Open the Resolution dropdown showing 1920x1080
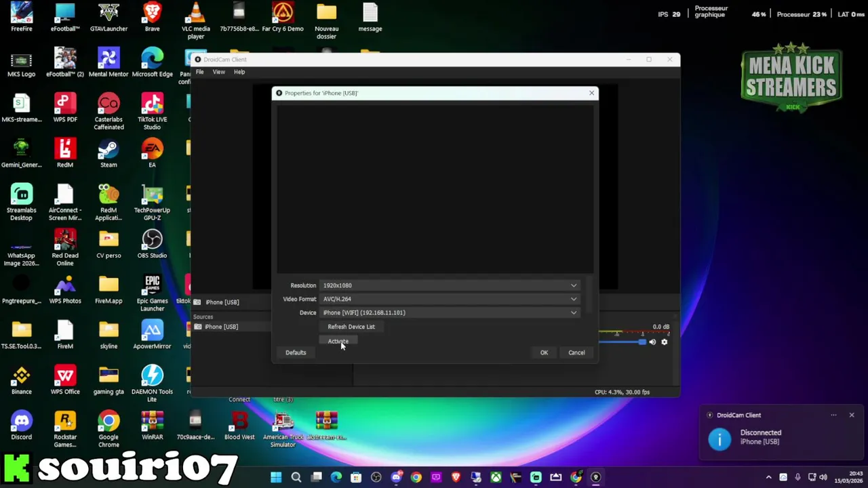868x488 pixels. click(x=450, y=285)
